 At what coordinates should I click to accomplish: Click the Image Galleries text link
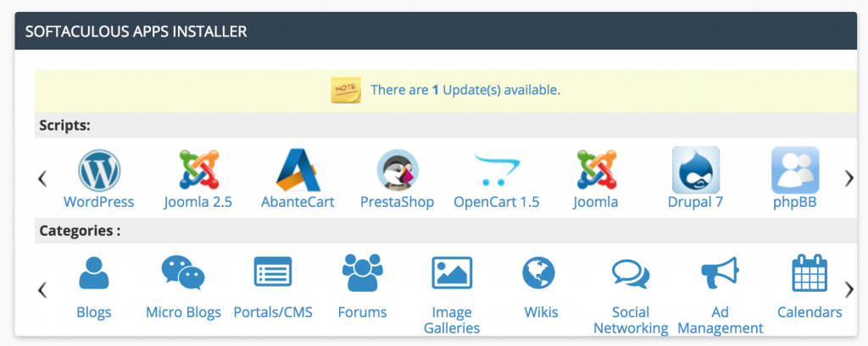[x=452, y=320]
